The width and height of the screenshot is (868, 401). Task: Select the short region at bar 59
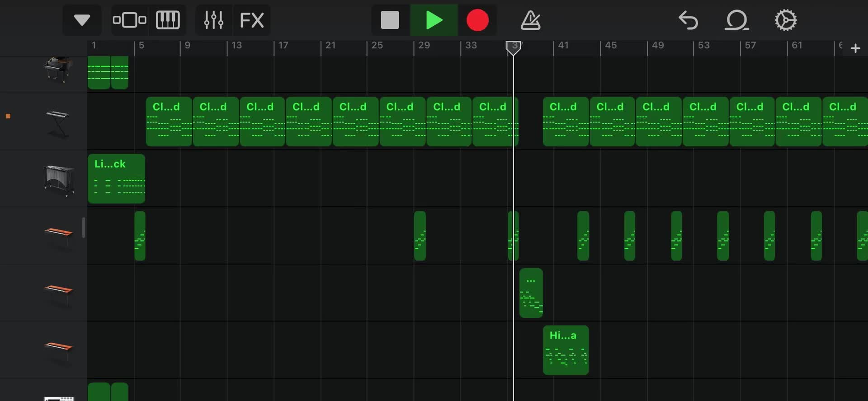click(769, 236)
